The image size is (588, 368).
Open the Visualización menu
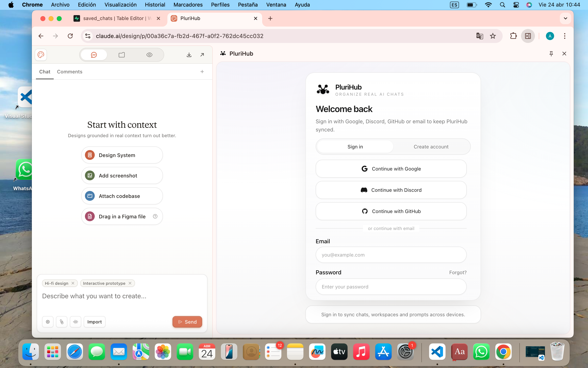[x=120, y=5]
